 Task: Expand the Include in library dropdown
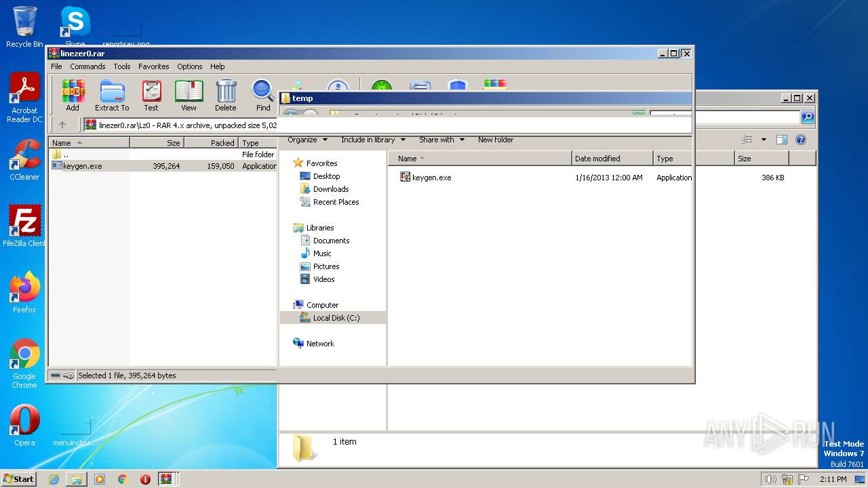pos(373,140)
